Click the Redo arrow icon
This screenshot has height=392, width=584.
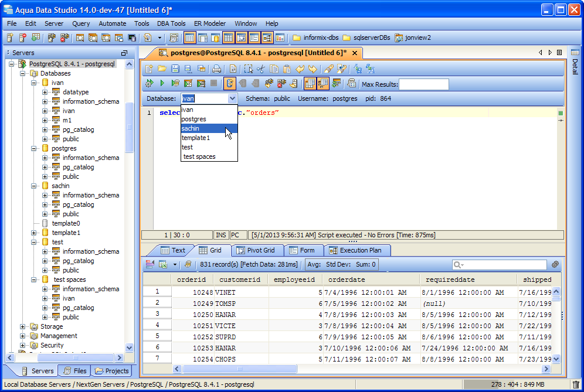(313, 69)
